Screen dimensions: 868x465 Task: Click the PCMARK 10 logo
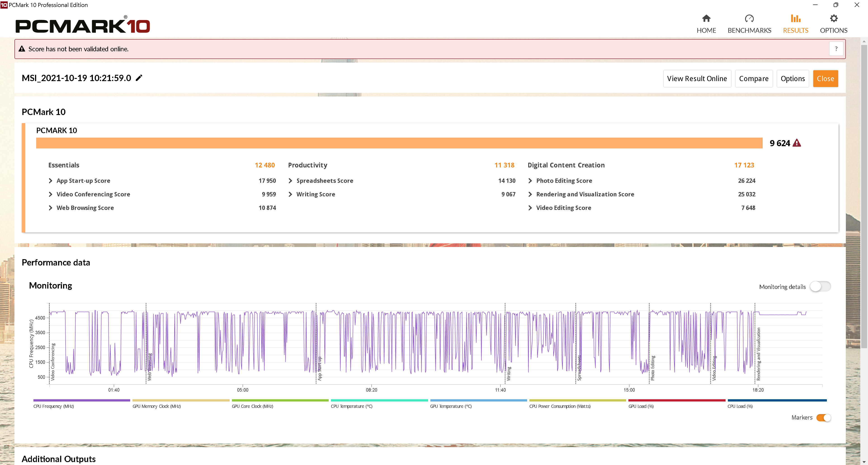(83, 25)
